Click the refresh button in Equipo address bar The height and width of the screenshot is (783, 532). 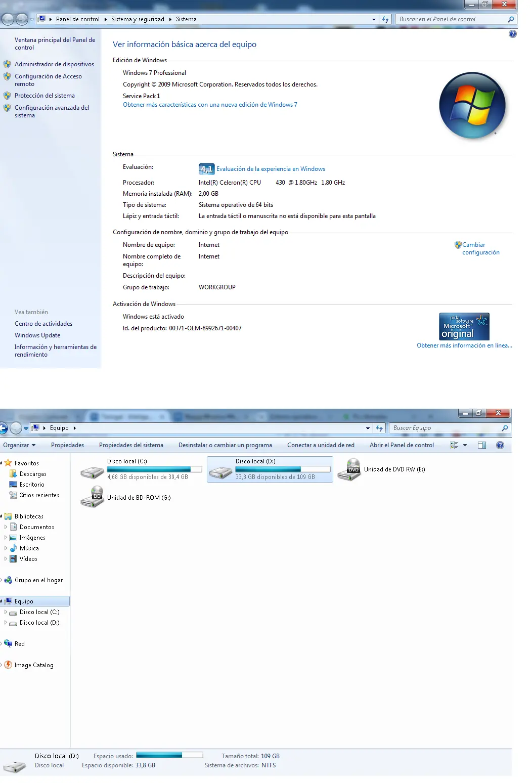(379, 428)
